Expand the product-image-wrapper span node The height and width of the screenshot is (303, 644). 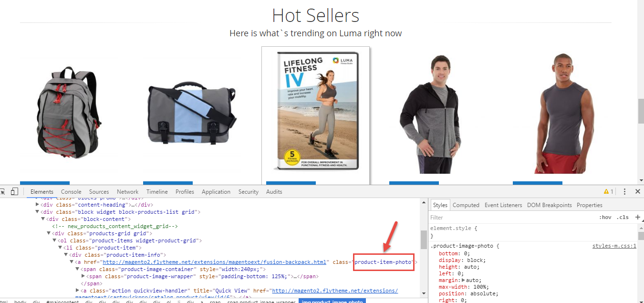pos(83,276)
